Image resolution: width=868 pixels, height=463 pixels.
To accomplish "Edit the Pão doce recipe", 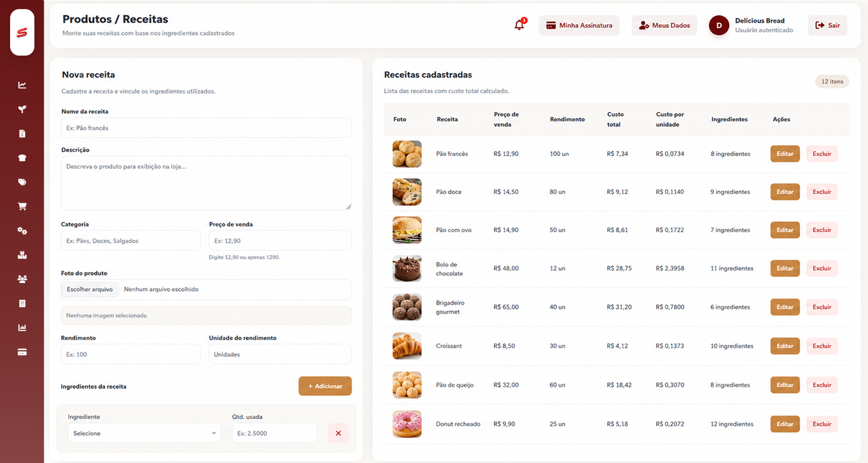I will [785, 192].
